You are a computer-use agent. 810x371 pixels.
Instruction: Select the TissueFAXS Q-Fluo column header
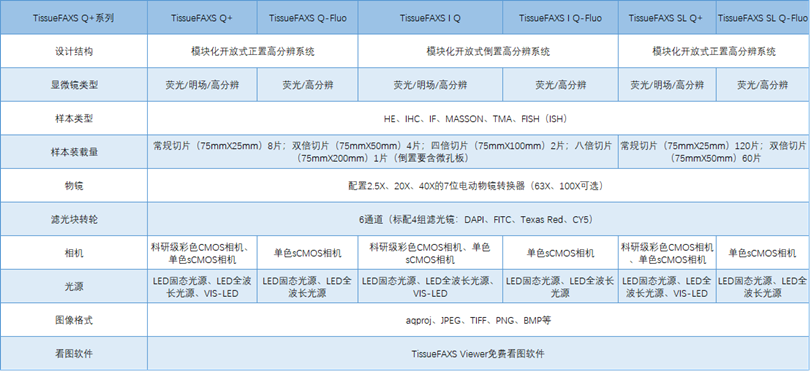pos(307,18)
